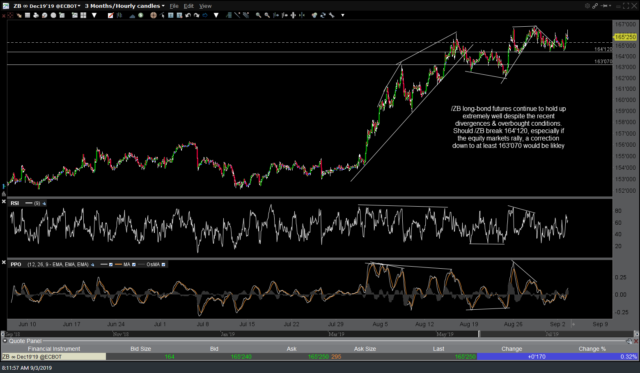Click the 164'120 horizontal line label
This screenshot has width=640, height=373.
603,49
